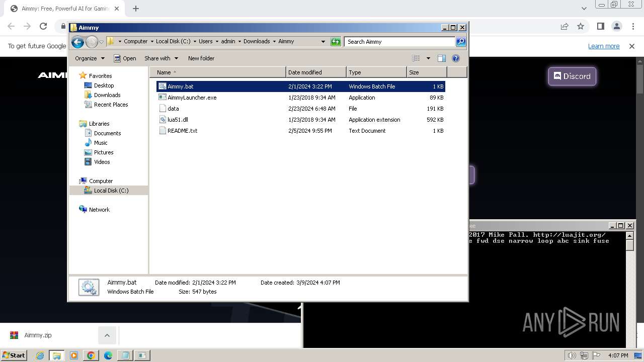Image resolution: width=644 pixels, height=362 pixels.
Task: Open Microsoft Edge from taskbar
Action: (108, 355)
